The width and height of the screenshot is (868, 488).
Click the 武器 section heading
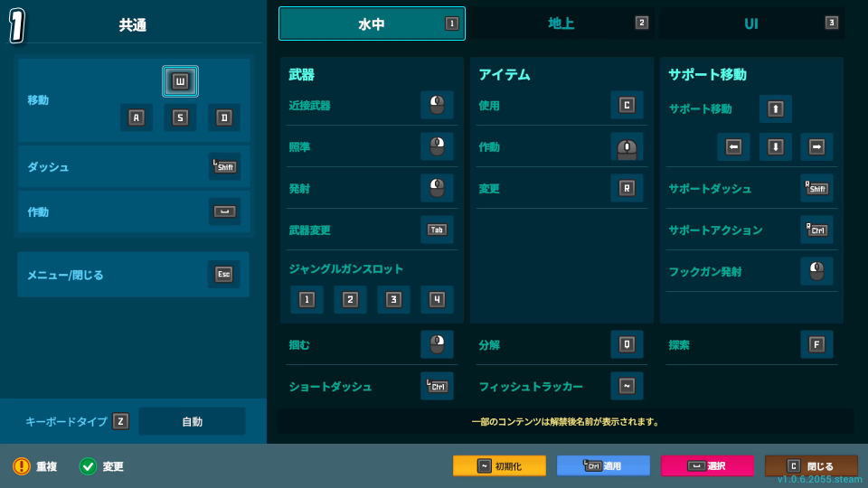tap(302, 75)
